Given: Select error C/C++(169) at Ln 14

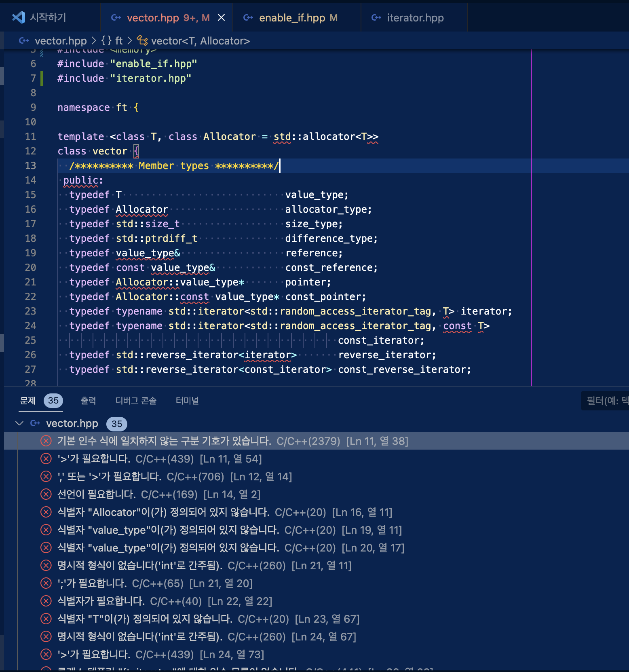Looking at the screenshot, I should pyautogui.click(x=317, y=494).
